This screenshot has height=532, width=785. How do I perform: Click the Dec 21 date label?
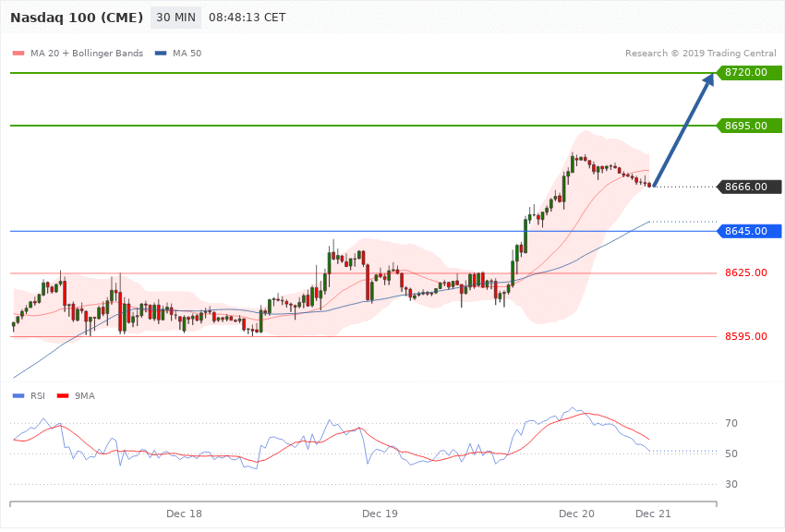[653, 514]
